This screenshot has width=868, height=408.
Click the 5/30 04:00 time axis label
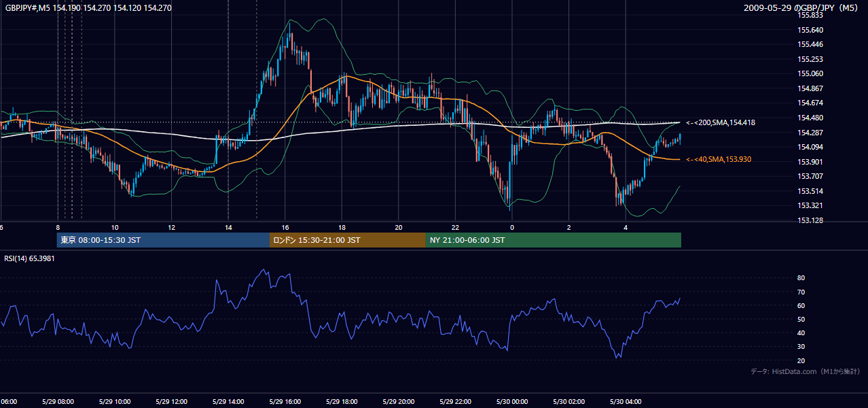click(x=626, y=401)
